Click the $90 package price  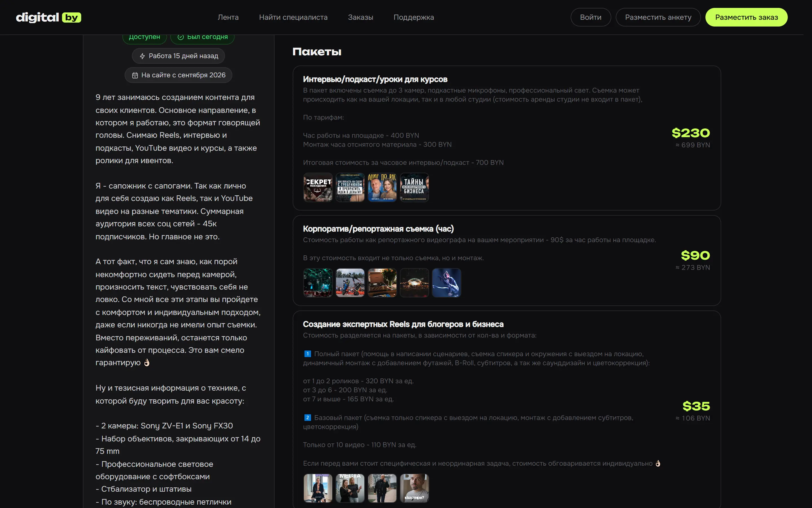(695, 256)
